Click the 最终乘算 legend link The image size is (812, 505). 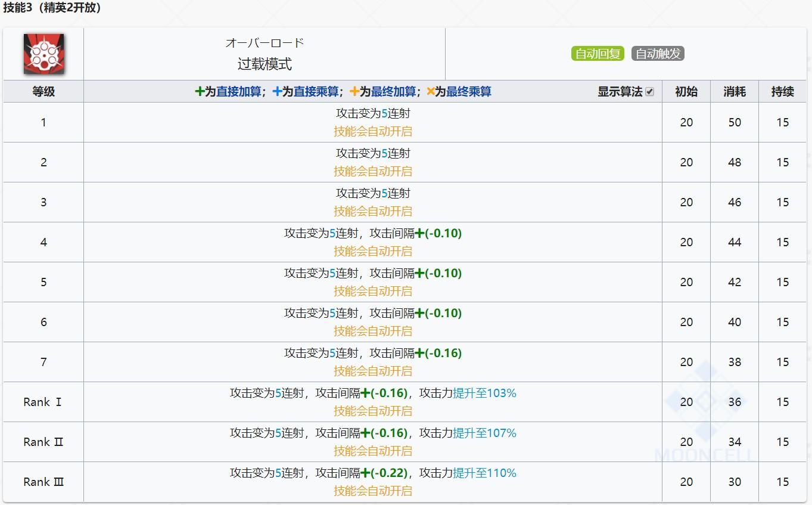coord(469,92)
